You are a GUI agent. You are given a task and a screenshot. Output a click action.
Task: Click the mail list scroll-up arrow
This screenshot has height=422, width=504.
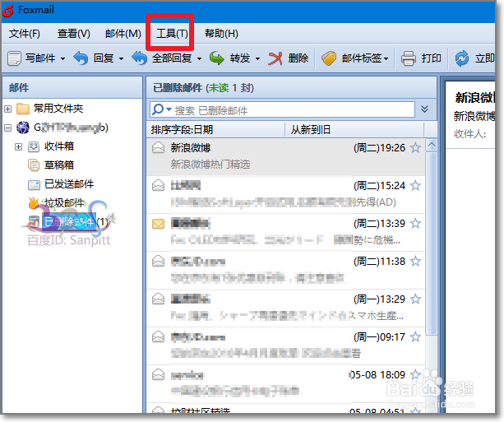(432, 145)
